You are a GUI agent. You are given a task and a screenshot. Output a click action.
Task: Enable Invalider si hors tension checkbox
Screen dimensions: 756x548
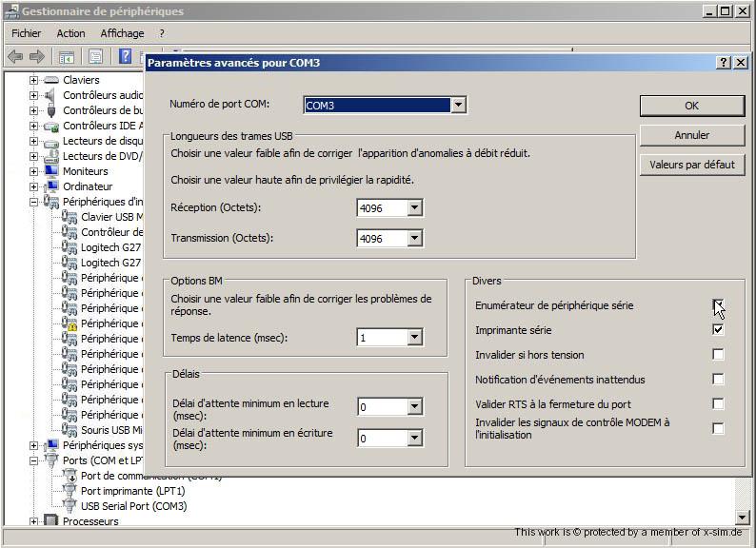[x=718, y=354]
